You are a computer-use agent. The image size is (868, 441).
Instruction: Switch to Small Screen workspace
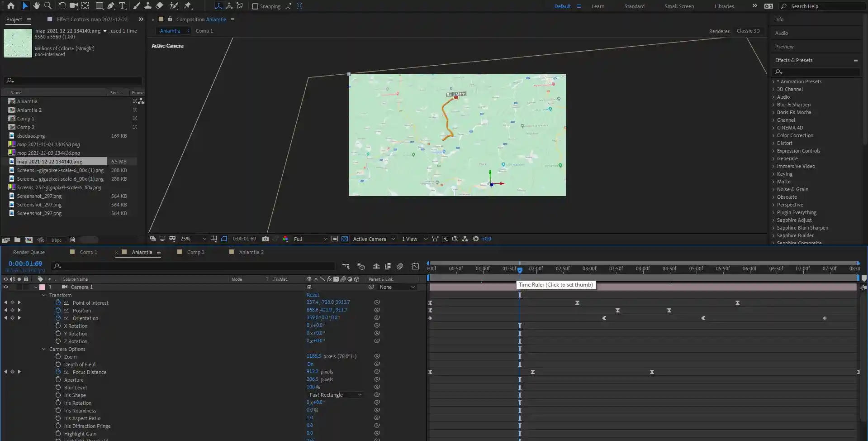[679, 6]
